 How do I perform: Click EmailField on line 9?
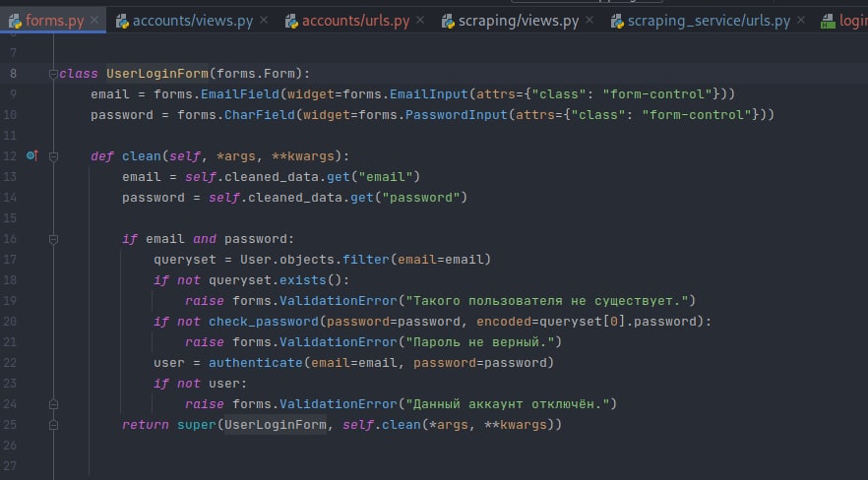pyautogui.click(x=240, y=94)
